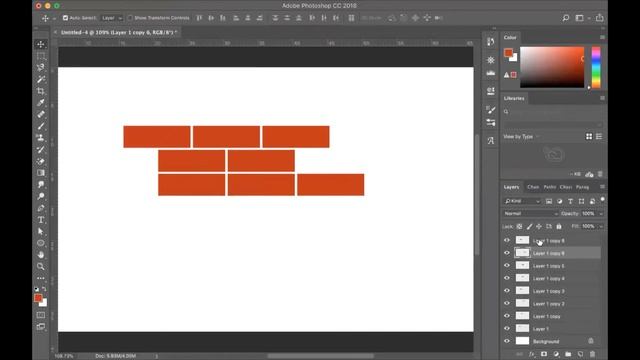Hide the Layer 1 eye icon
This screenshot has width=640, height=360.
pos(507,329)
